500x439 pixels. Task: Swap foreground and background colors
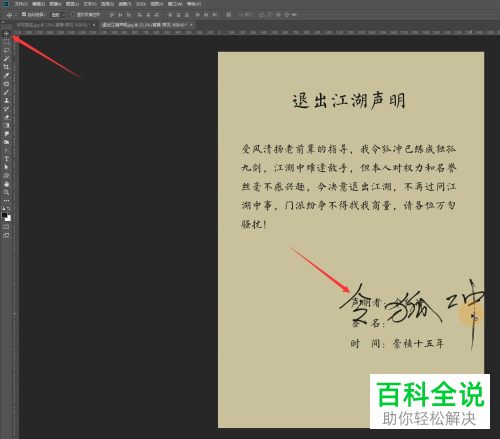tap(9, 208)
